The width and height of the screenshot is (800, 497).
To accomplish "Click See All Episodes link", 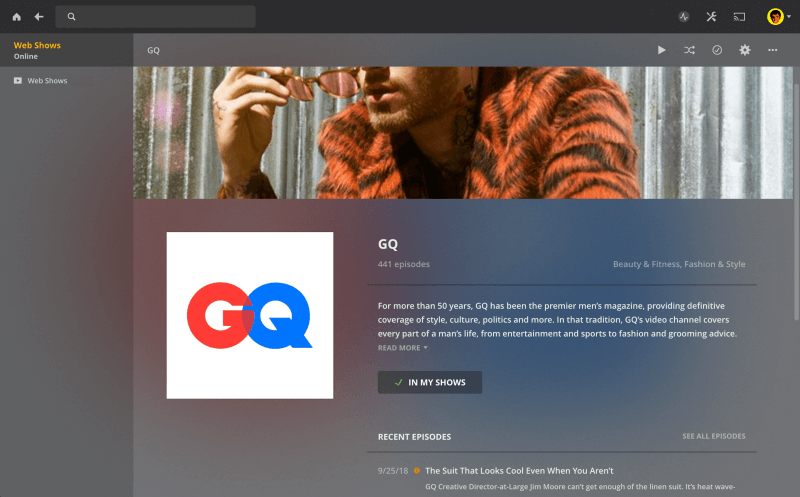I will click(x=713, y=436).
